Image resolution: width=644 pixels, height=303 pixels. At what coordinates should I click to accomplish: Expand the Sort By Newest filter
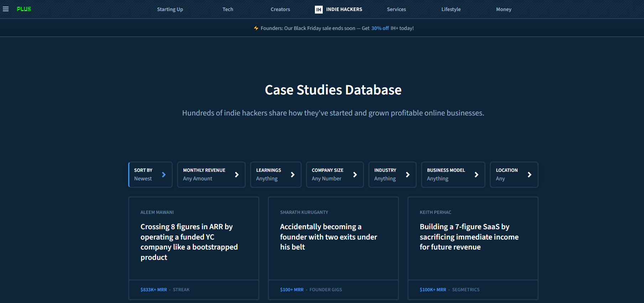pyautogui.click(x=150, y=175)
